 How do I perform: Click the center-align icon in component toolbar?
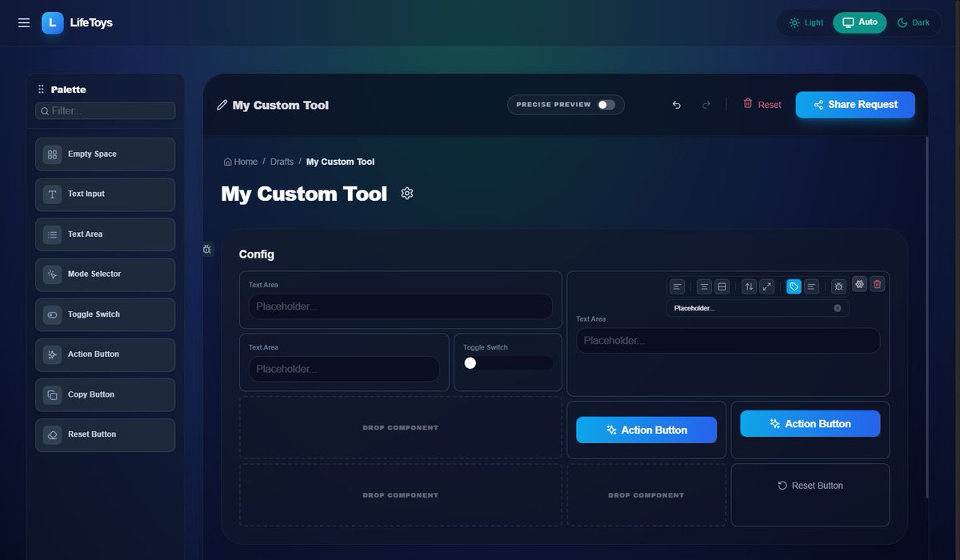[704, 286]
